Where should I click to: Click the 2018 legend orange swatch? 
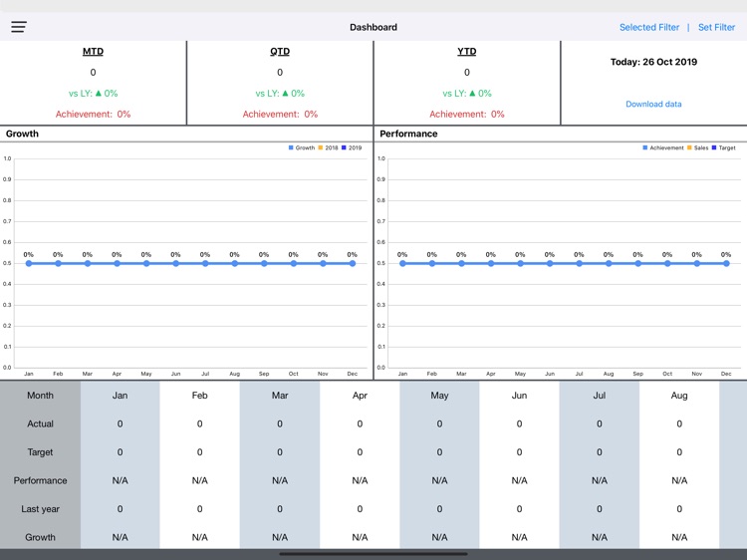coord(321,147)
